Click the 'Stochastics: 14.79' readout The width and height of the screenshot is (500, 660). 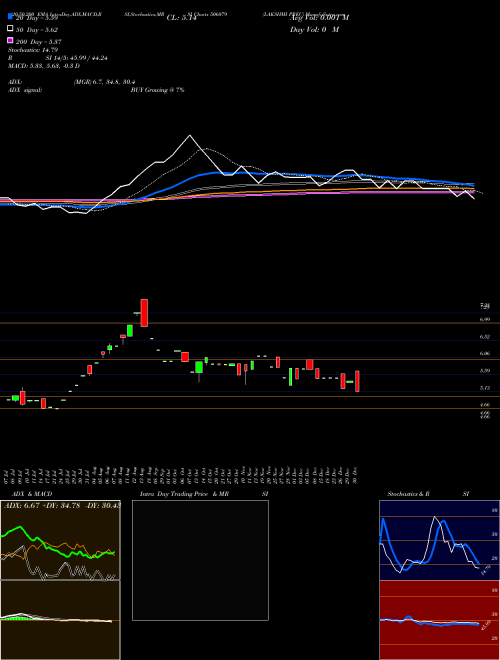[x=33, y=50]
